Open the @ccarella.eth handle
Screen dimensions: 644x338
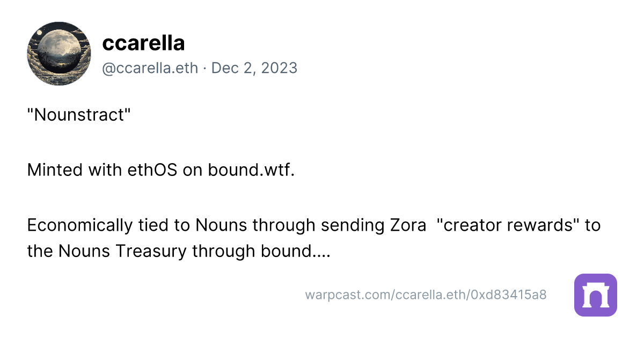(150, 68)
